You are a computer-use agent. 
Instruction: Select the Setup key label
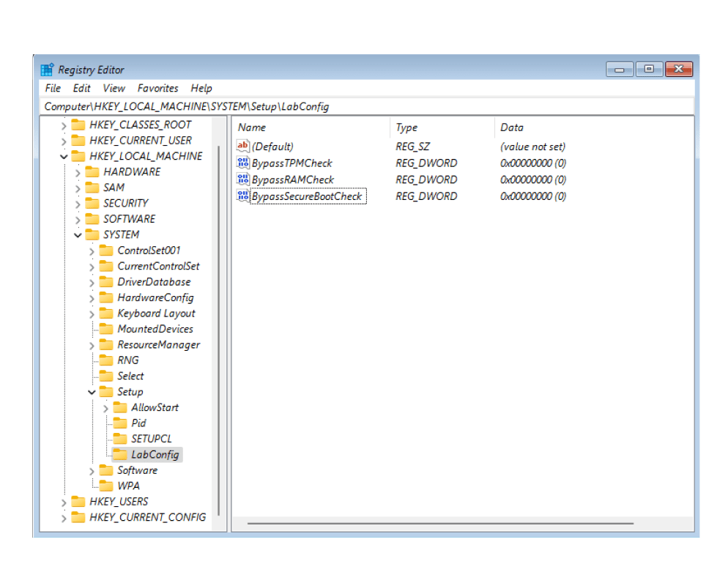(x=130, y=392)
